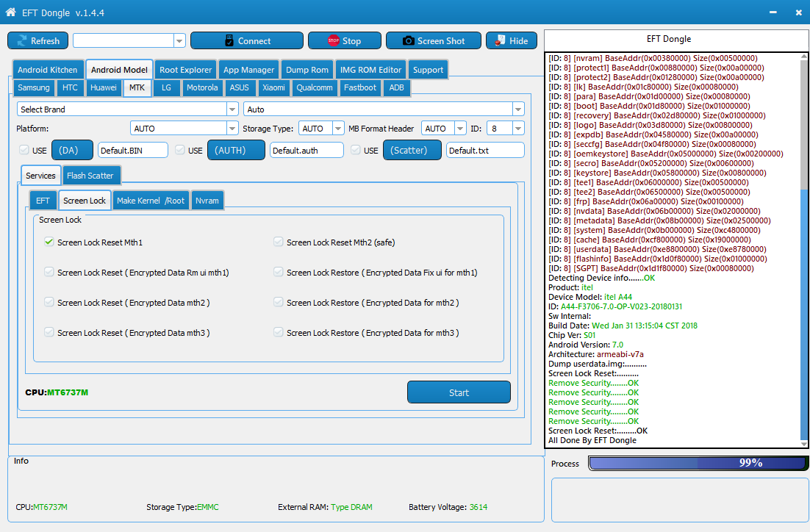The height and width of the screenshot is (532, 810).
Task: Minimize the EFT Dongle window
Action: click(773, 13)
